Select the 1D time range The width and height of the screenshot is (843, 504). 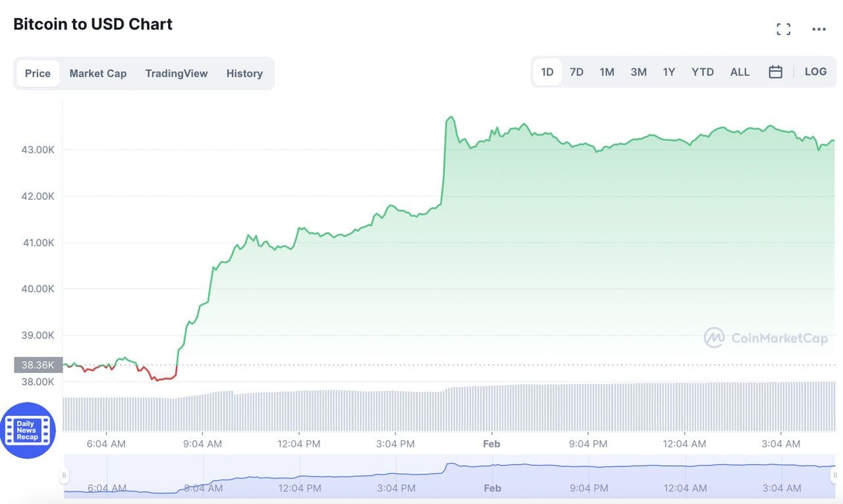click(x=547, y=72)
